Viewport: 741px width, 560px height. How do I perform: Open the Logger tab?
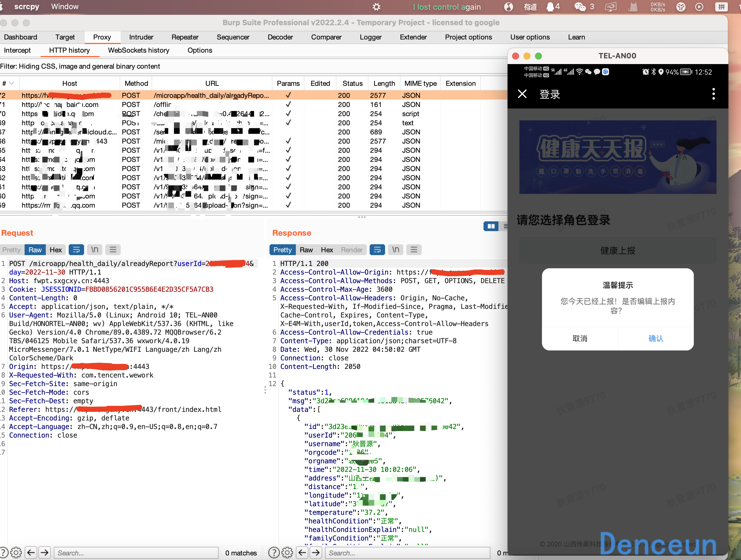[370, 37]
